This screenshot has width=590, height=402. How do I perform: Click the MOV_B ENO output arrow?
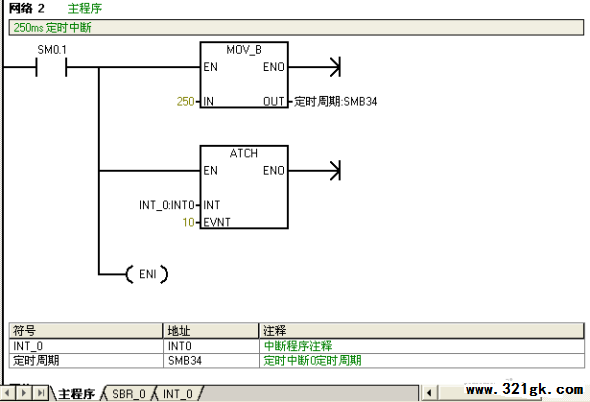click(x=335, y=67)
